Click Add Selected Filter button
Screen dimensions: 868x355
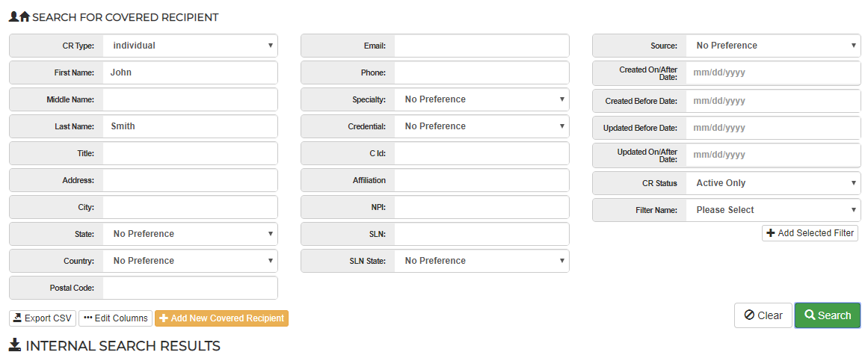810,233
